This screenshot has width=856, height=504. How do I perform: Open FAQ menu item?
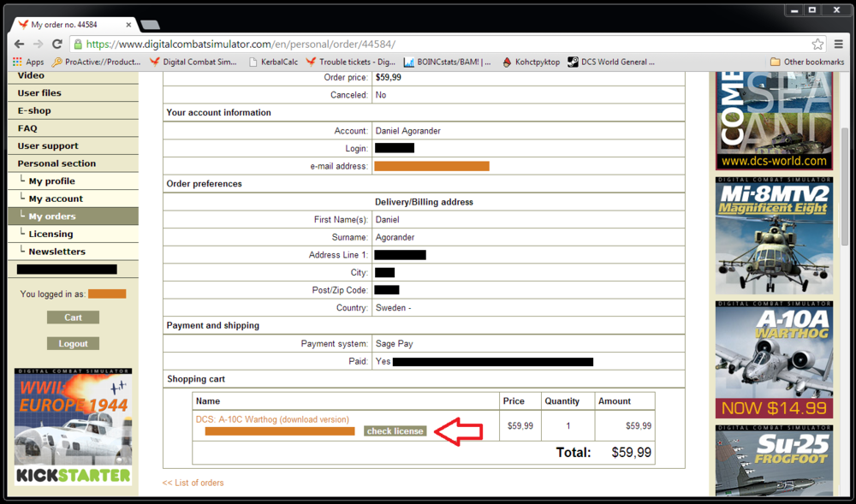(x=73, y=128)
